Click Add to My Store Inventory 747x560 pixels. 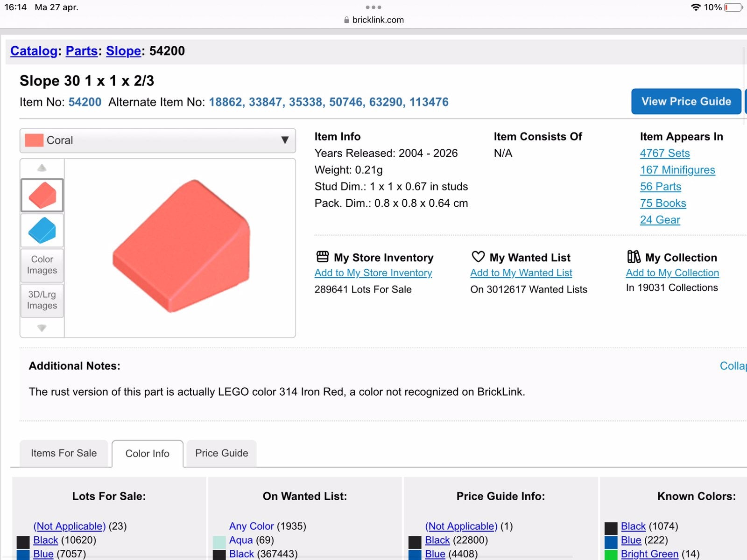(x=373, y=273)
